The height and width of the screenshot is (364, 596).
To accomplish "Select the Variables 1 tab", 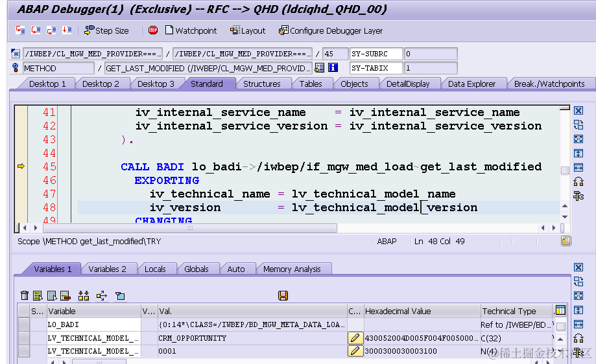I will 53,269.
